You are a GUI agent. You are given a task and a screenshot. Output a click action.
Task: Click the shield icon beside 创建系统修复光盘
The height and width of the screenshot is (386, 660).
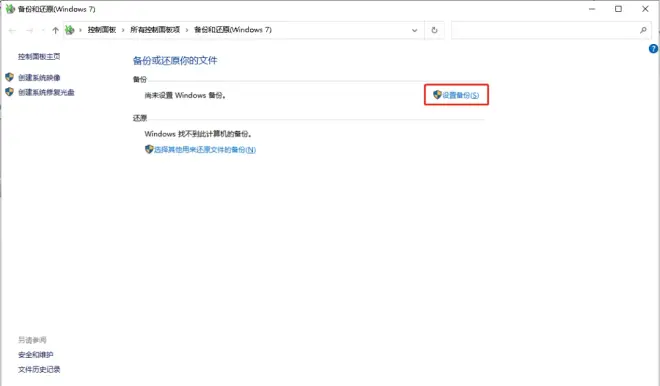click(x=9, y=92)
